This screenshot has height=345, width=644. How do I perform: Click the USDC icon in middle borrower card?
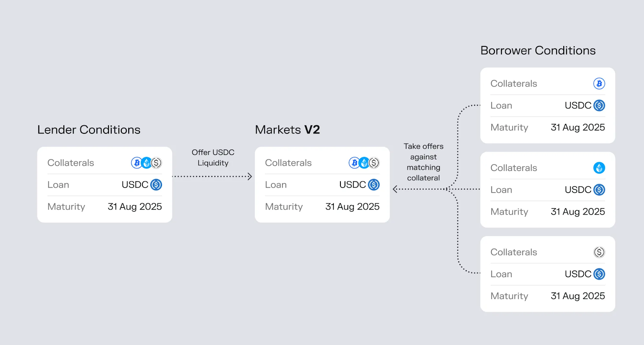click(x=599, y=190)
